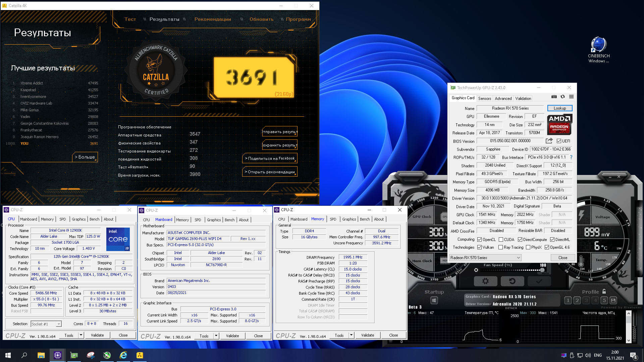Screen dimensions: 644x362
Task: Click Afterburner reset to defaults button
Action: tap(512, 281)
